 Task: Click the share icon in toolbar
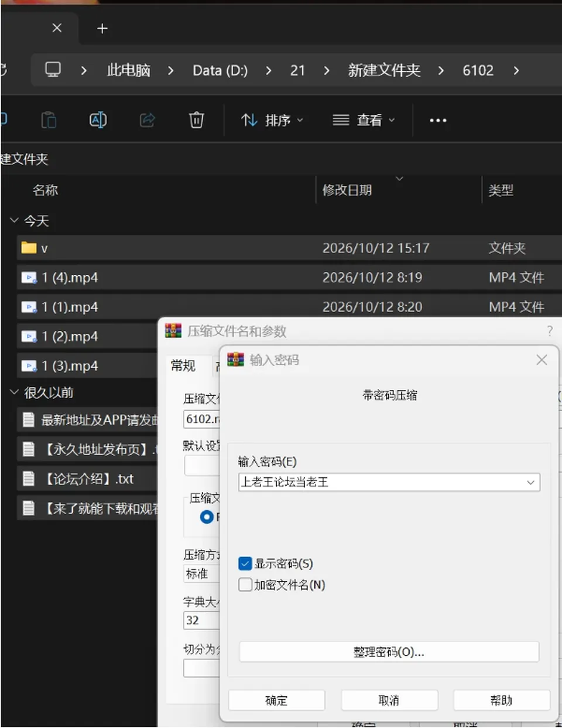point(147,120)
